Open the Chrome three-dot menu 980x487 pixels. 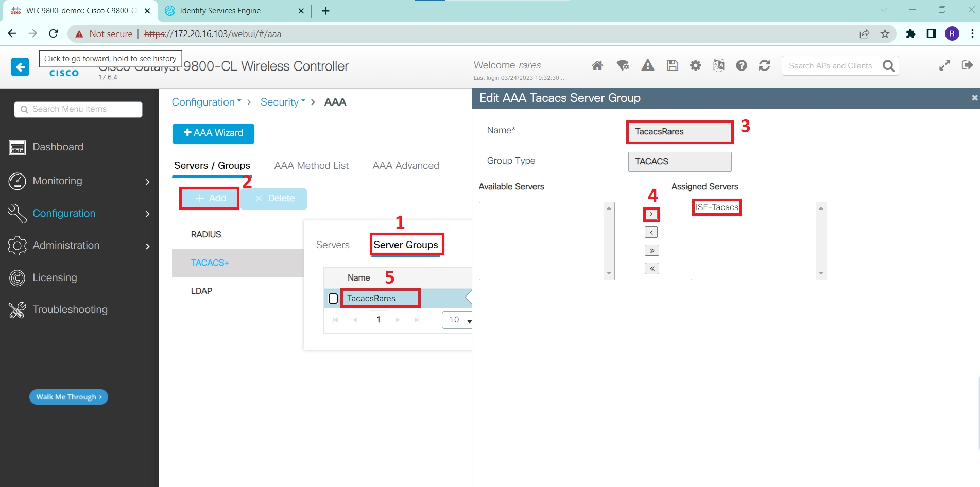coord(972,34)
